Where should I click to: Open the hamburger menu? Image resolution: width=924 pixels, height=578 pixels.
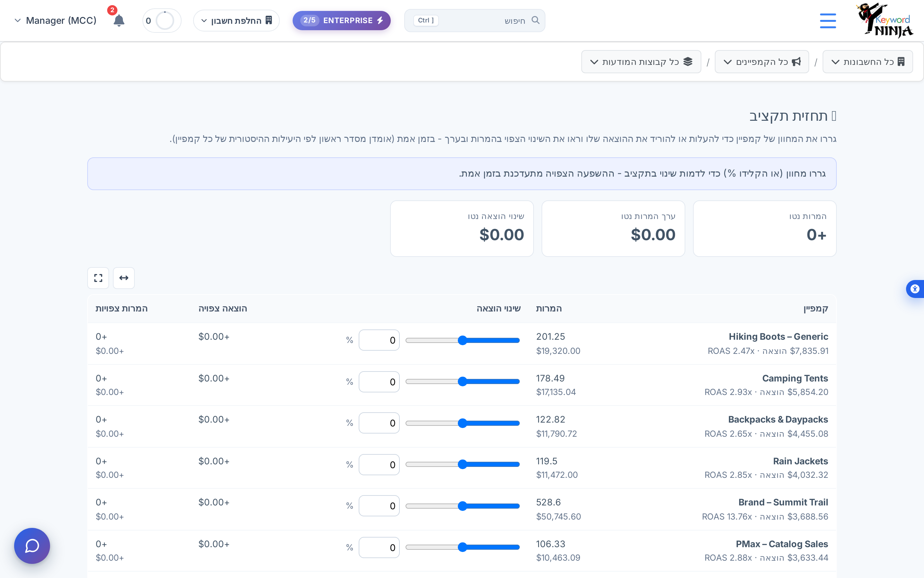[x=828, y=21]
